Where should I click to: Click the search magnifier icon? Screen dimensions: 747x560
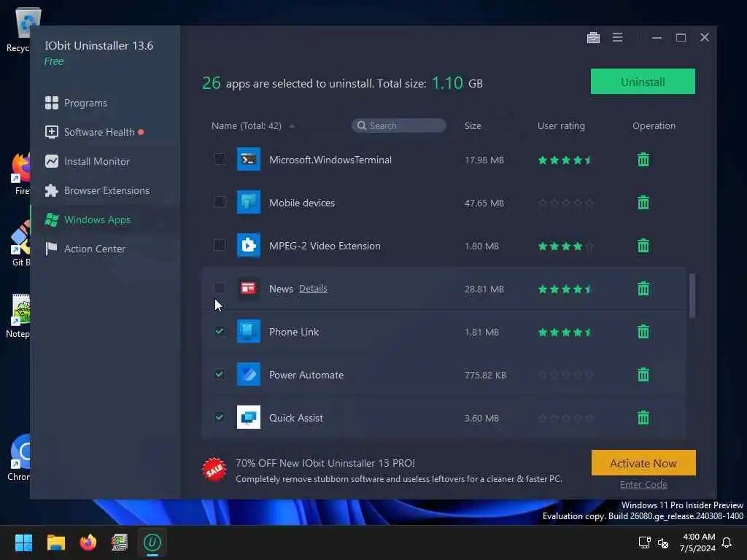point(362,125)
